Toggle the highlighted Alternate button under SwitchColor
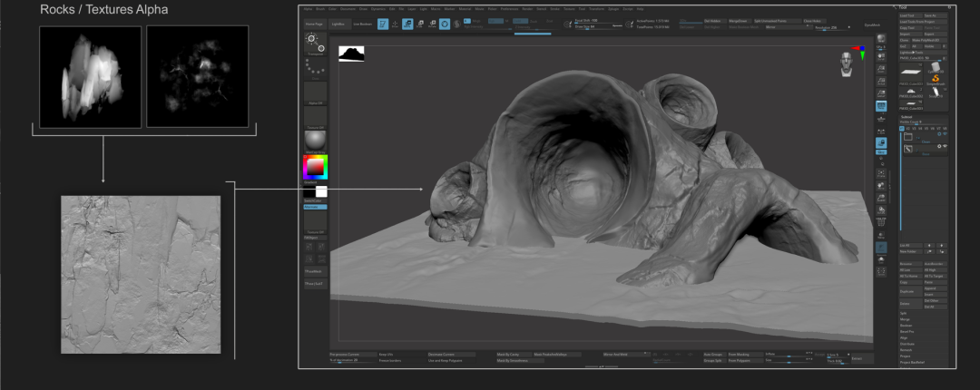980x390 pixels. pyautogui.click(x=315, y=206)
